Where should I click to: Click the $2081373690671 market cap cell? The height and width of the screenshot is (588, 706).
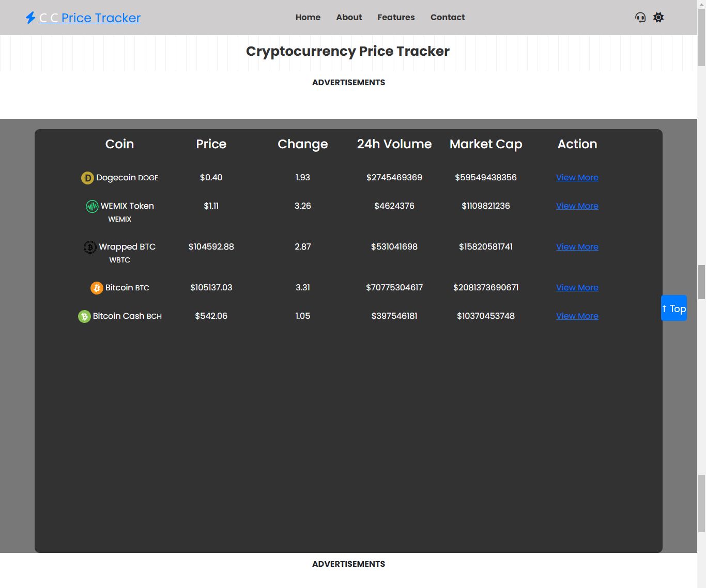point(486,287)
